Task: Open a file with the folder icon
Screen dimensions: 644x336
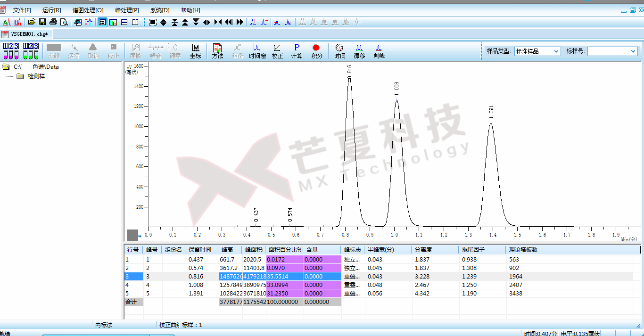Action: tap(32, 22)
